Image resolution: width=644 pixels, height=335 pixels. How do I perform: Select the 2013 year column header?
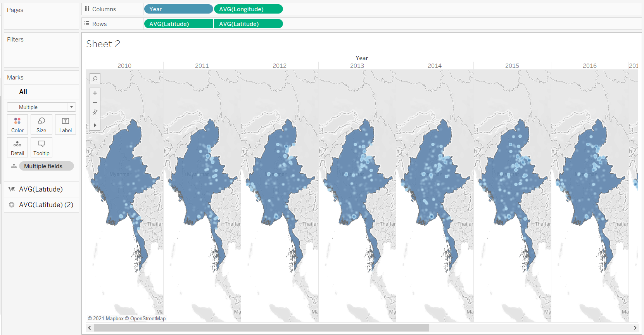[357, 66]
